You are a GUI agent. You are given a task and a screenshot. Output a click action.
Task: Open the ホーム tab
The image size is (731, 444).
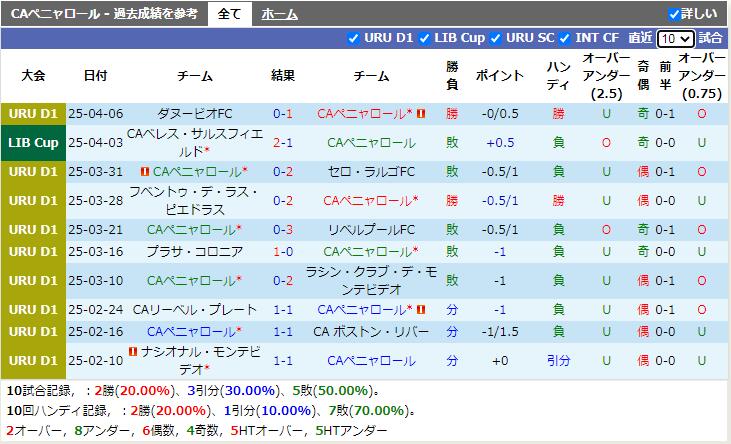pos(280,14)
